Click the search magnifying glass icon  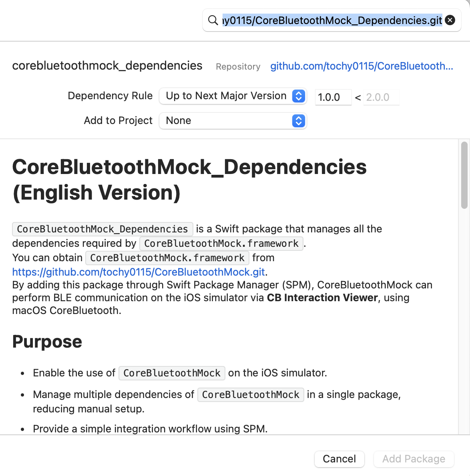pyautogui.click(x=213, y=20)
